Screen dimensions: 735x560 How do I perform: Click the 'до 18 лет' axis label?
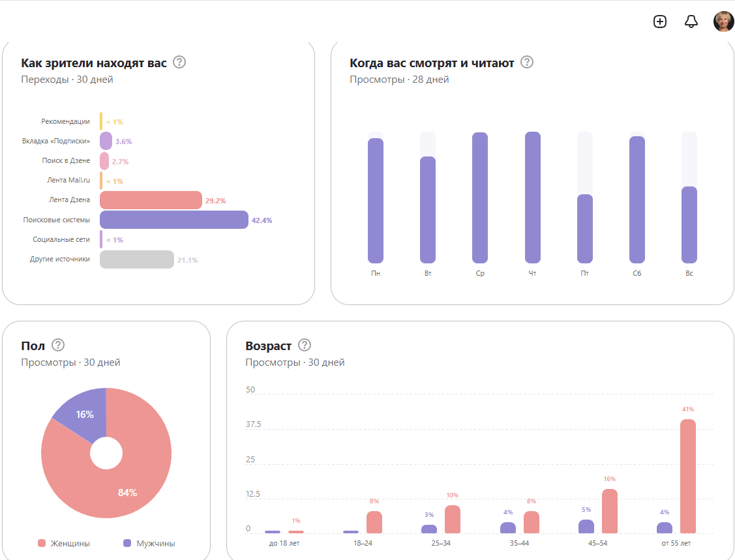284,543
